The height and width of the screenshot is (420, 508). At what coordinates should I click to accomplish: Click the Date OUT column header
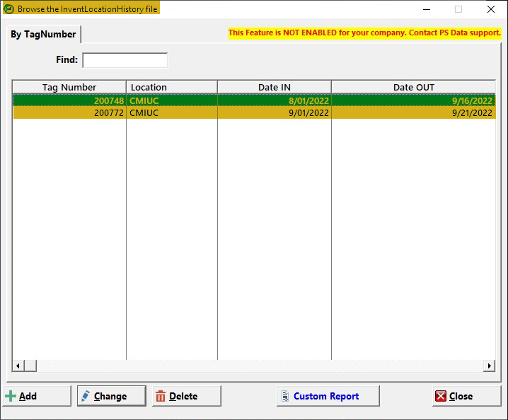[414, 87]
